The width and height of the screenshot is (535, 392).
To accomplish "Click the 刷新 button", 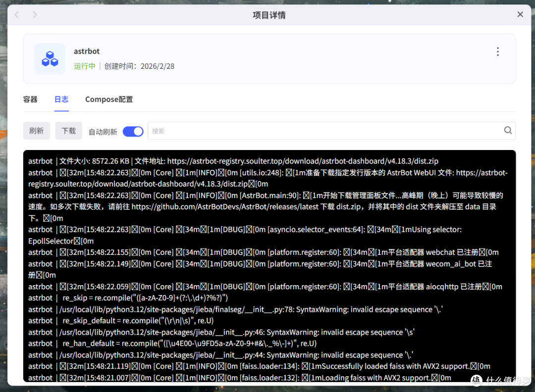I will 37,131.
